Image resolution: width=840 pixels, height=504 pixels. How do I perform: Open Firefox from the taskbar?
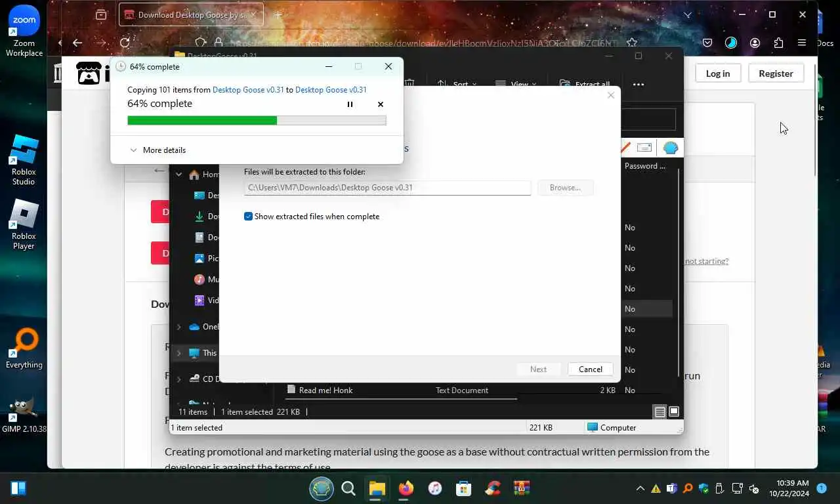pyautogui.click(x=406, y=488)
